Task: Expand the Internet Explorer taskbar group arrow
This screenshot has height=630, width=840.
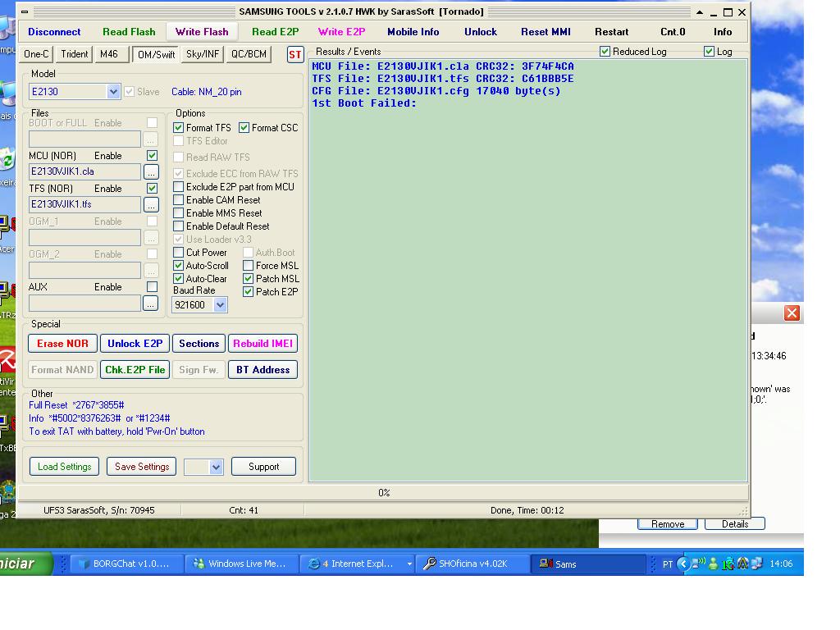Action: click(x=409, y=564)
